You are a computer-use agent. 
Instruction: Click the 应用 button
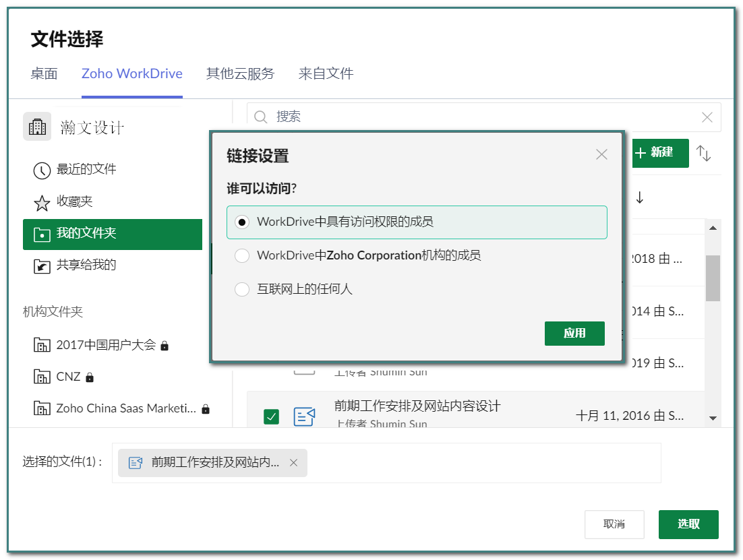click(574, 334)
